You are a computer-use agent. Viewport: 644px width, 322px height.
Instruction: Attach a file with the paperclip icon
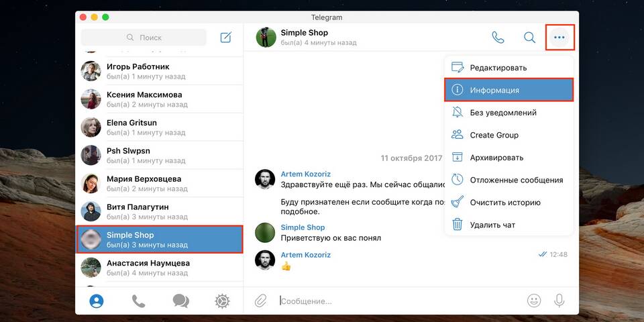pos(260,301)
